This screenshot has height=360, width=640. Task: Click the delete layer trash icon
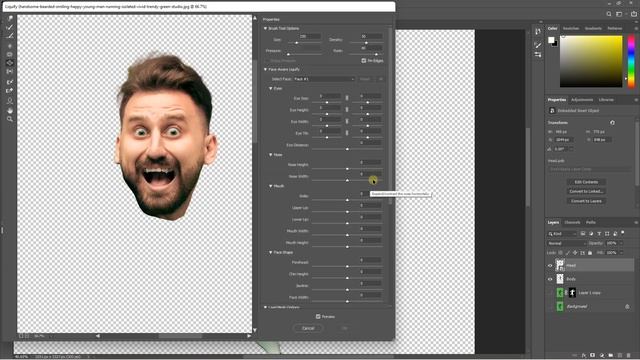629,356
